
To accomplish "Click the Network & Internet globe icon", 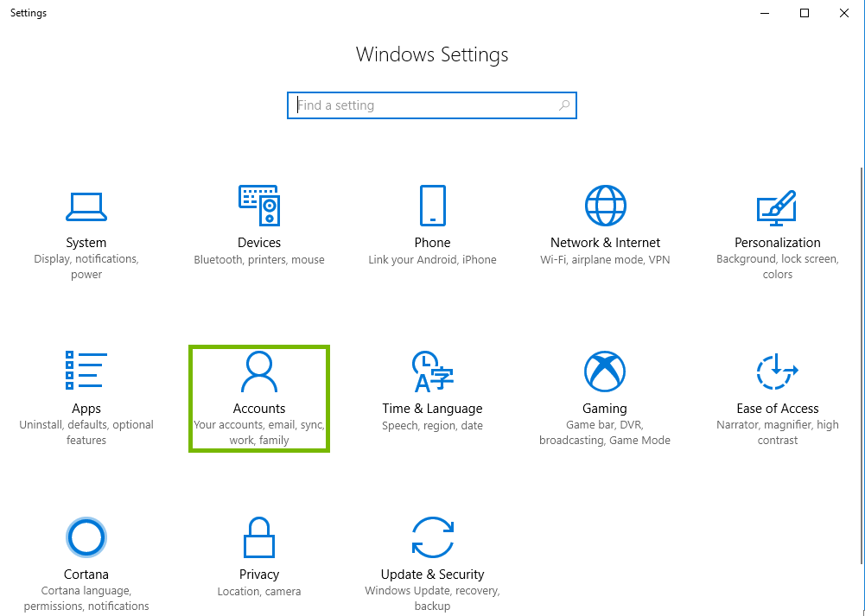I will pos(604,206).
